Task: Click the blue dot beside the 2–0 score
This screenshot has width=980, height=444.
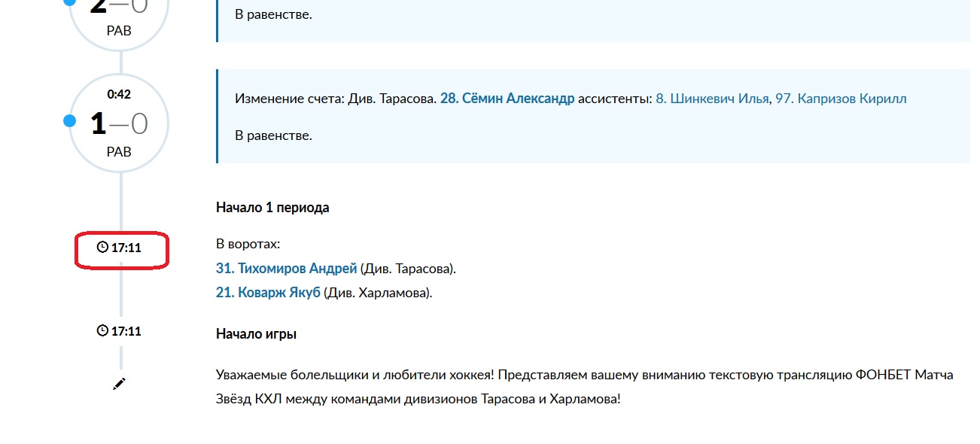Action: tap(70, 2)
